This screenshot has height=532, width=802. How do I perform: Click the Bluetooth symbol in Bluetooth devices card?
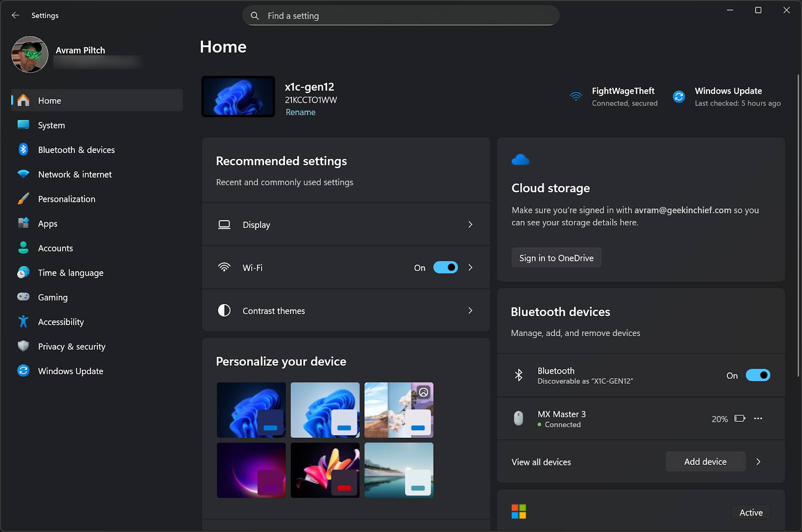(519, 375)
